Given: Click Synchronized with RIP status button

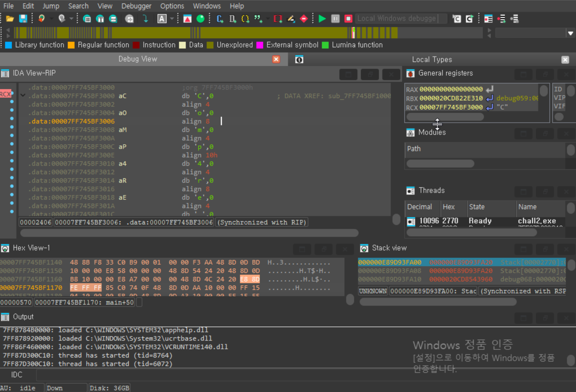Looking at the screenshot, I should 262,222.
